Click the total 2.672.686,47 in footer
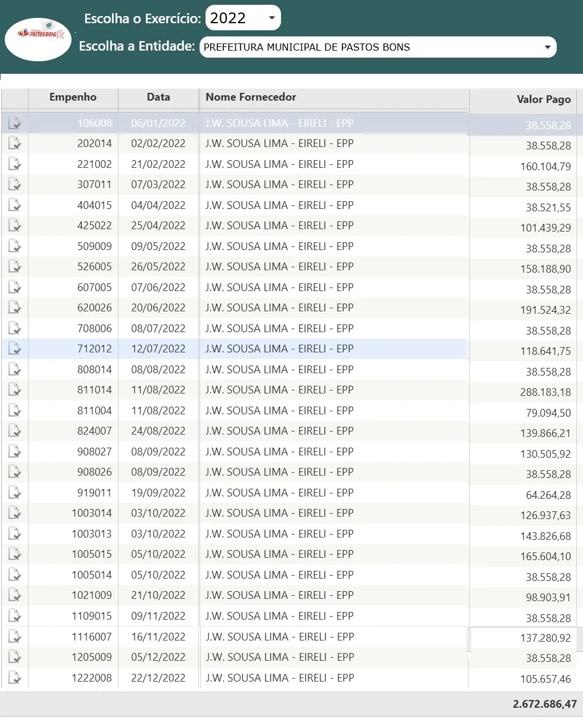 (x=544, y=704)
